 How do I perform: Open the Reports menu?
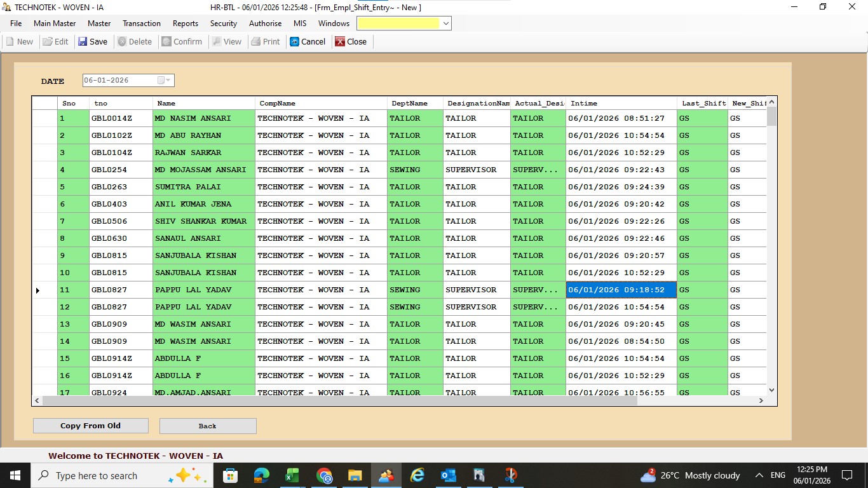(x=186, y=24)
